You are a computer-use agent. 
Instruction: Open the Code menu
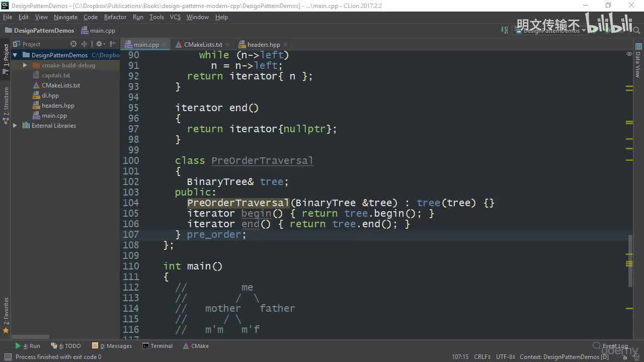pos(91,17)
